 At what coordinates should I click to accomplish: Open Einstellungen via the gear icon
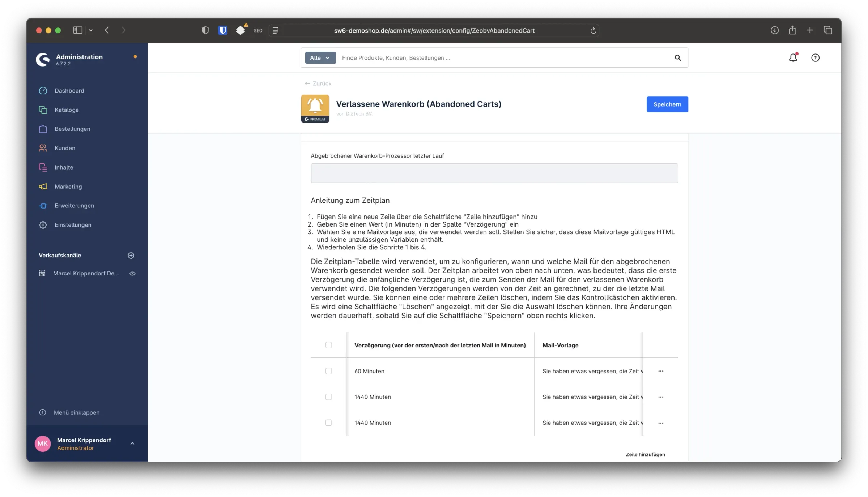click(43, 225)
